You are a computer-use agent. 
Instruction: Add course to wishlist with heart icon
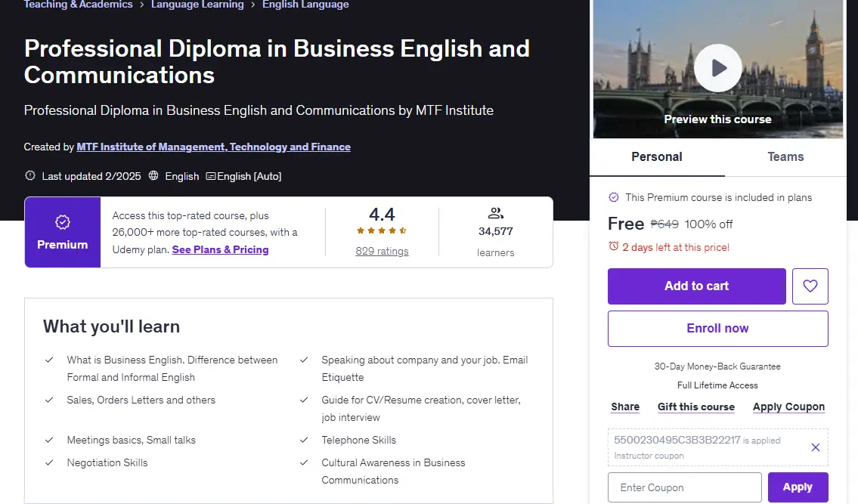(810, 286)
